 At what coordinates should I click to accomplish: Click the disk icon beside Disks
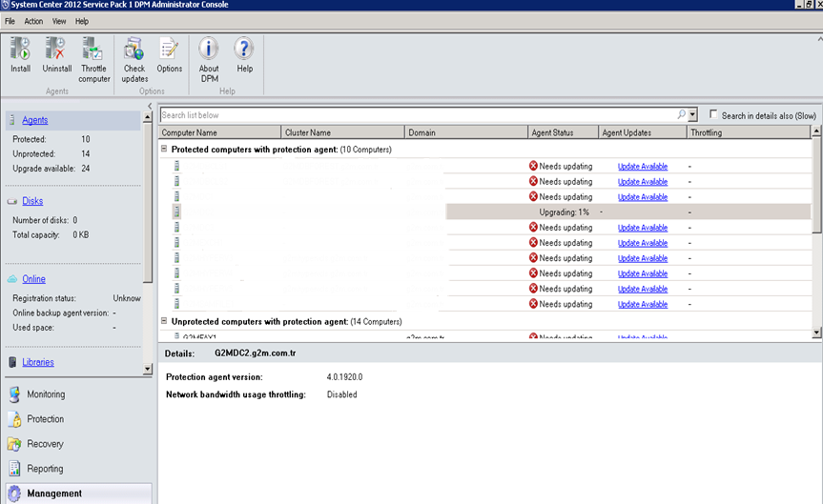pyautogui.click(x=12, y=201)
